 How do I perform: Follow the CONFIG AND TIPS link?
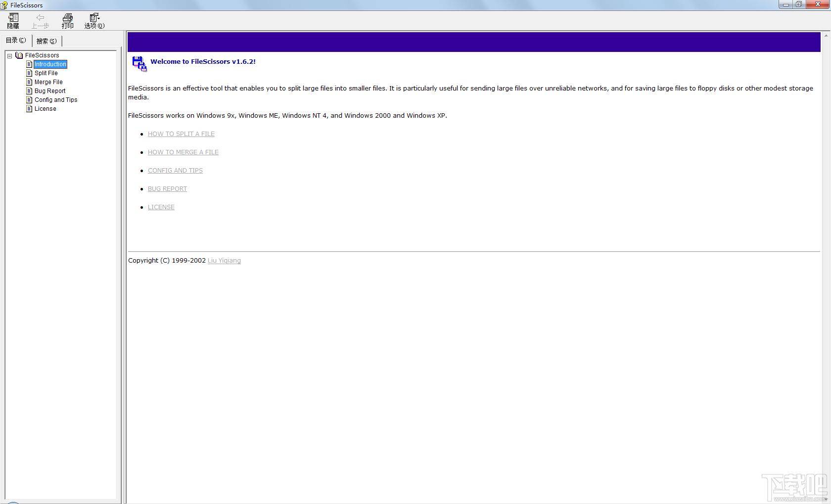coord(175,171)
